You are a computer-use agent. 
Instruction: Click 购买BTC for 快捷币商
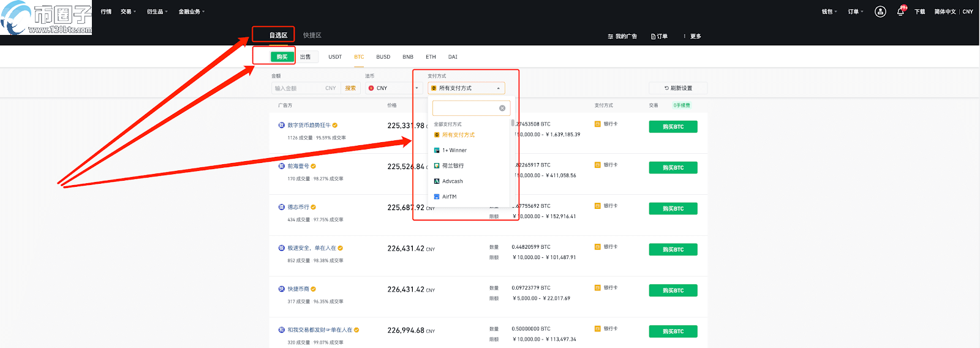673,290
